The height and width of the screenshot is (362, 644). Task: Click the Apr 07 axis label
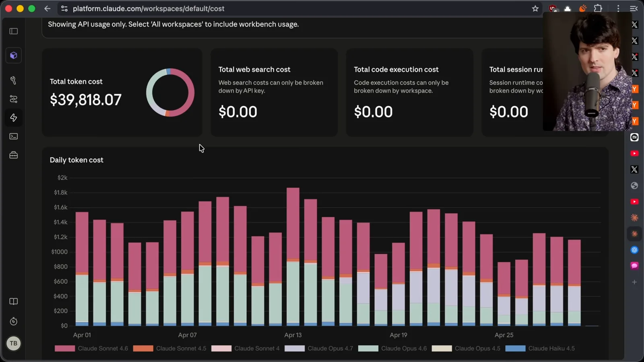pos(188,335)
